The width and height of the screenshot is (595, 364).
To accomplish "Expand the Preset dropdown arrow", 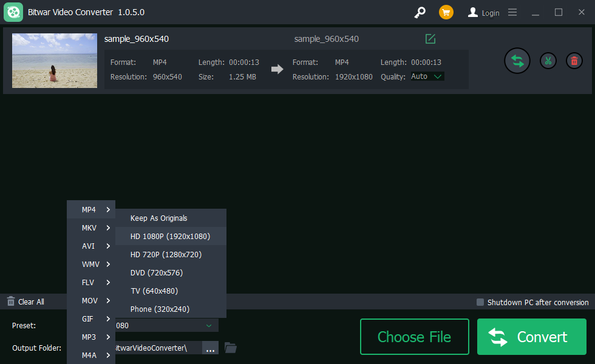I will pyautogui.click(x=209, y=325).
